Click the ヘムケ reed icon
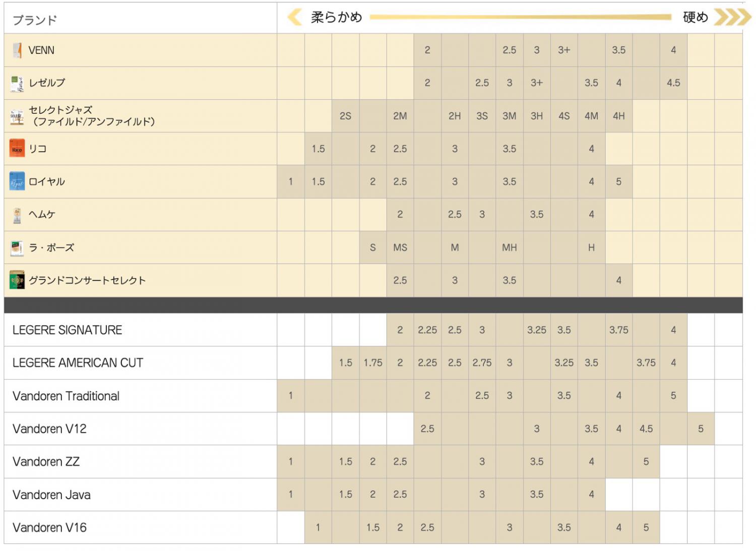Viewport: 756px width, 551px height. click(x=17, y=215)
